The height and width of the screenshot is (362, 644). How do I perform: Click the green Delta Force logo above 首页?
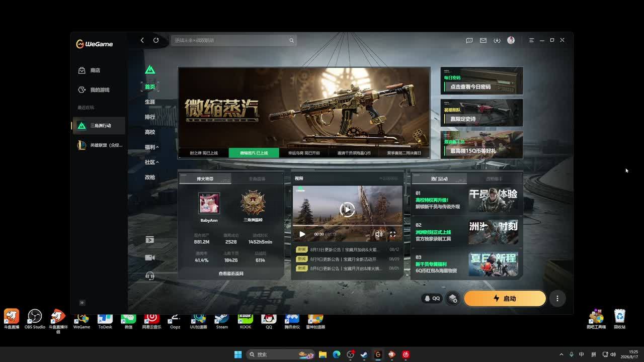point(150,70)
